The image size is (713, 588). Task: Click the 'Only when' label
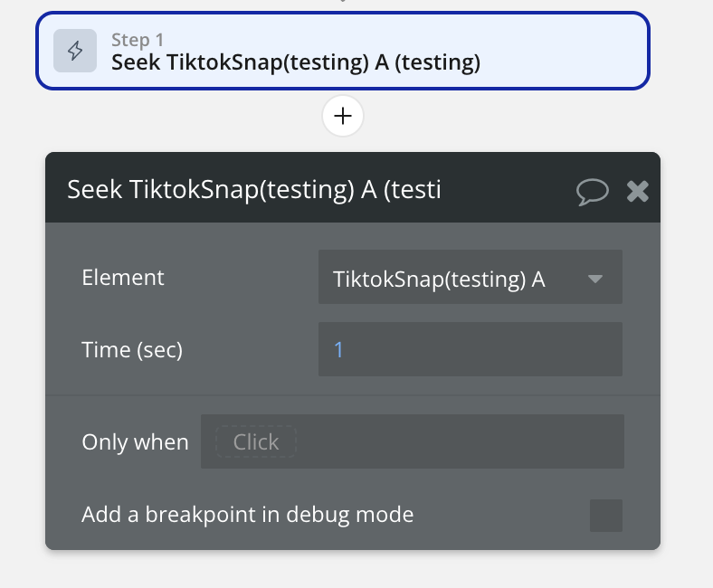pyautogui.click(x=135, y=442)
